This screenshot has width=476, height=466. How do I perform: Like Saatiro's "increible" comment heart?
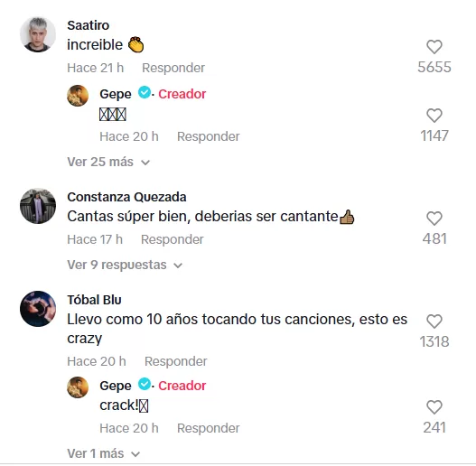tap(434, 47)
